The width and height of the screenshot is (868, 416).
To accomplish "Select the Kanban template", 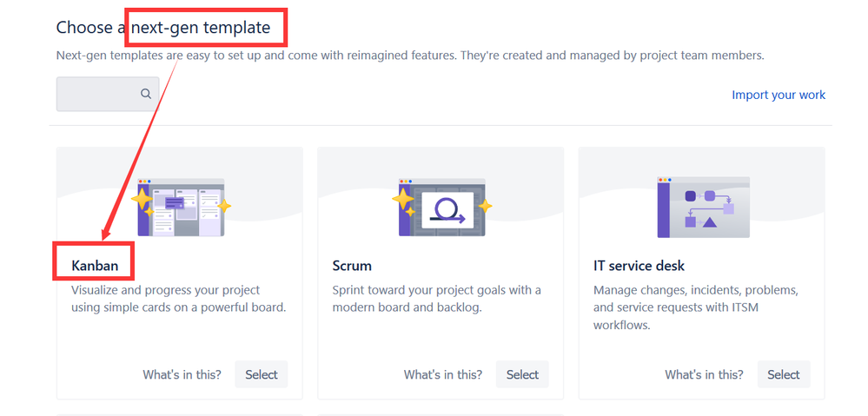I will 262,374.
